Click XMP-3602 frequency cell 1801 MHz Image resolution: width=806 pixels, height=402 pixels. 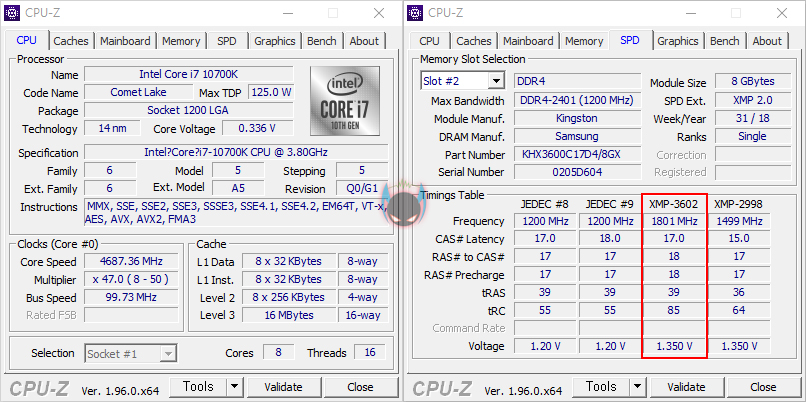tap(674, 221)
